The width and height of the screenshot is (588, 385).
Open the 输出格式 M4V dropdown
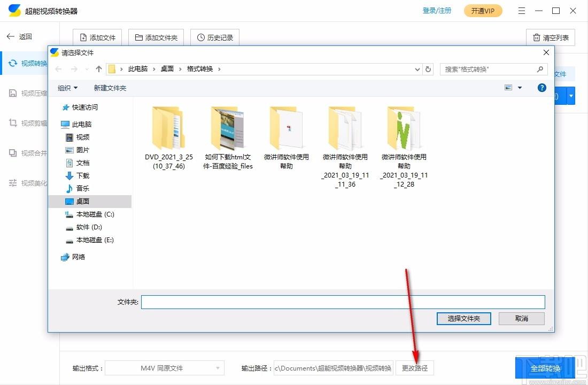point(165,368)
